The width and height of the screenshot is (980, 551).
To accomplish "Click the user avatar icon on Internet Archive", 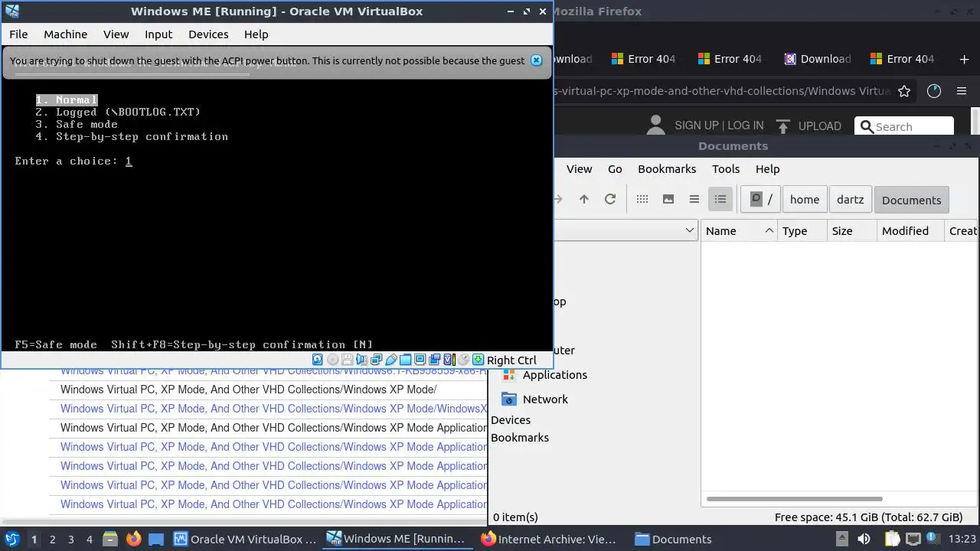I will pos(655,125).
